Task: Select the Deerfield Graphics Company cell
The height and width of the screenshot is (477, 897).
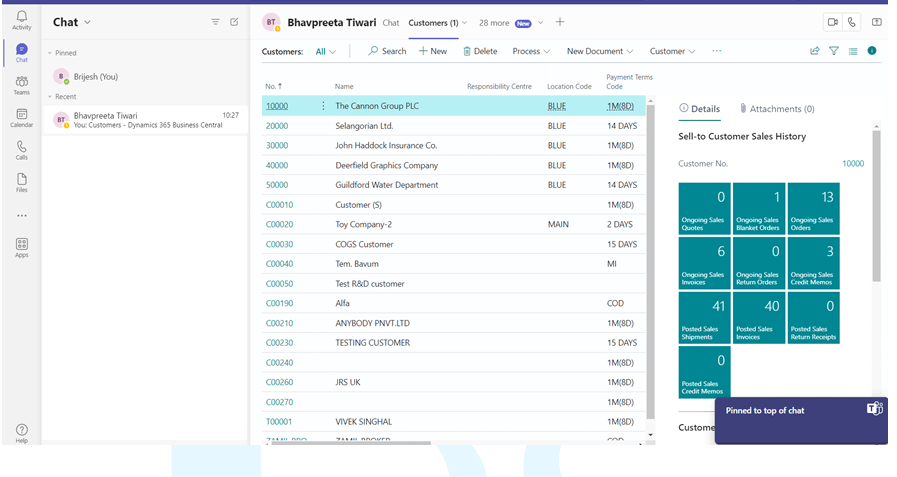Action: 387,165
